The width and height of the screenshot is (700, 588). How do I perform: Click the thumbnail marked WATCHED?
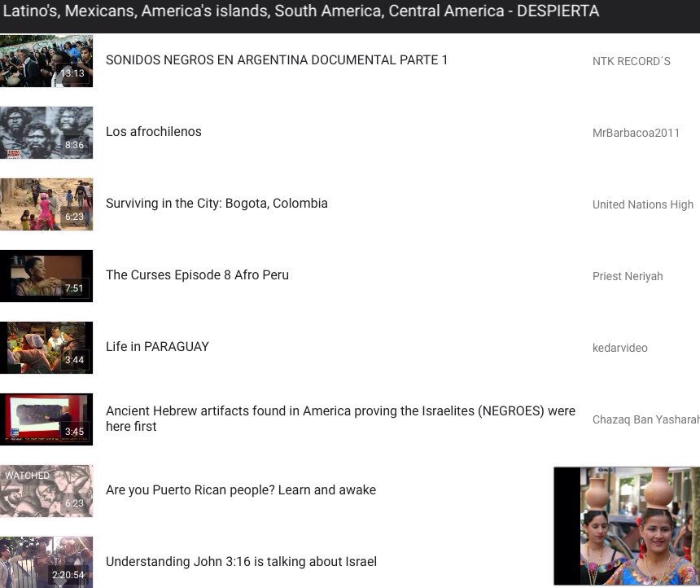(46, 491)
